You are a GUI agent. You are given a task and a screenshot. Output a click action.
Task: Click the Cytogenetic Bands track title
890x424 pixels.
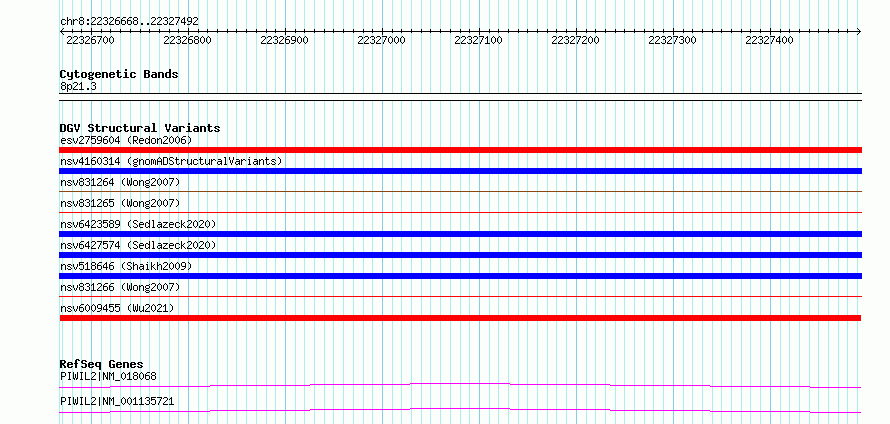click(119, 74)
